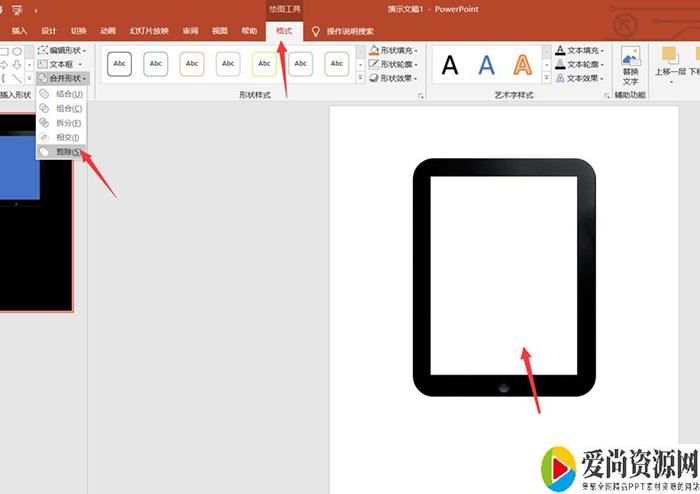Viewport: 700px width, 494px height.
Task: Open the 合并形状 merge shapes dropdown
Action: pyautogui.click(x=62, y=78)
